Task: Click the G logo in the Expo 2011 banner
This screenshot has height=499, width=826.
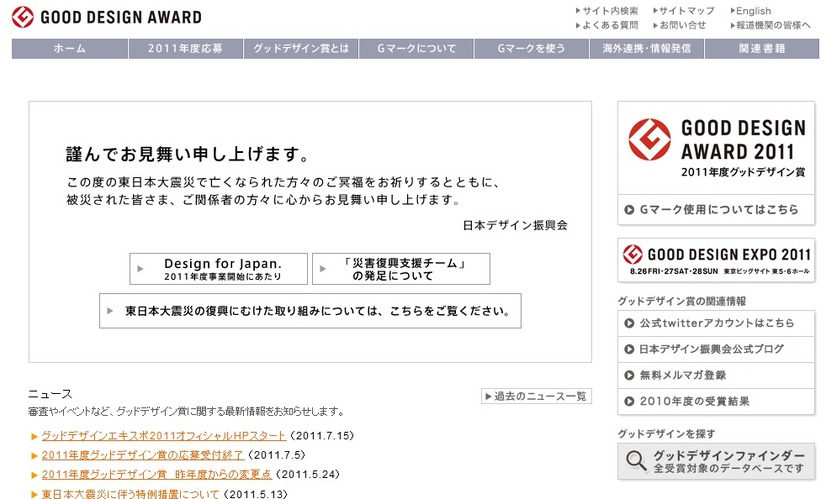Action: click(633, 255)
